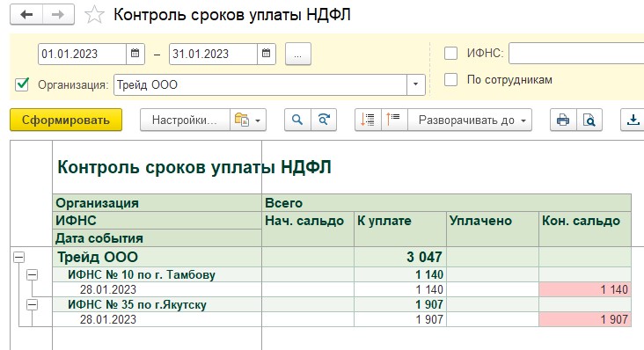This screenshot has height=350, width=644.
Task: Collapse ИФНС № 10 по г. Тамбову group
Action: [x=32, y=275]
